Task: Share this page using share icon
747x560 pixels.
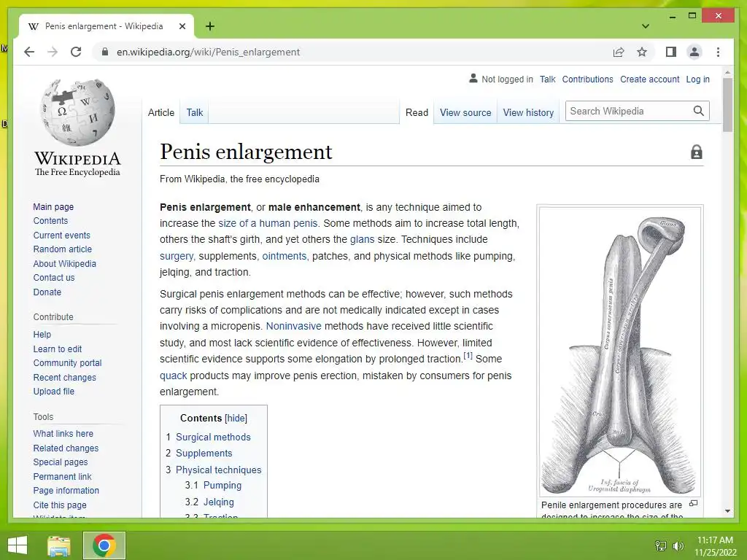Action: tap(619, 52)
